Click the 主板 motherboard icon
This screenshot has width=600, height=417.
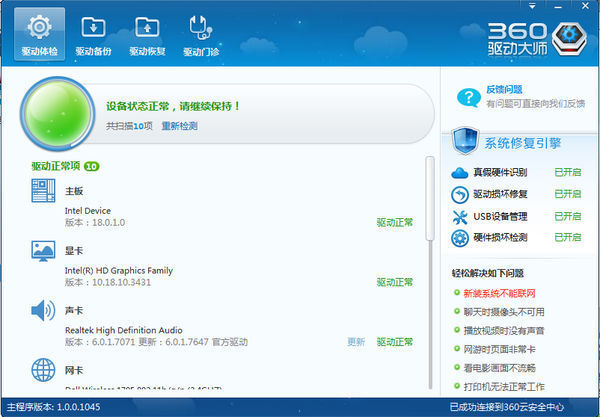pos(43,191)
